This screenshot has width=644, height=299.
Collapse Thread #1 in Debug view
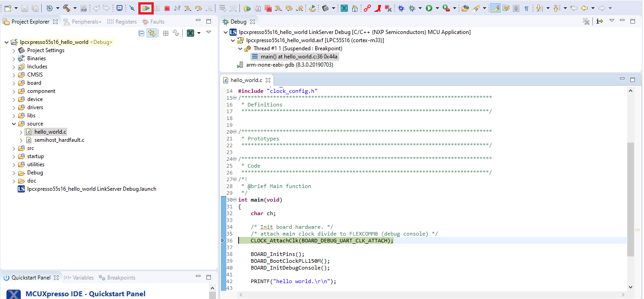pyautogui.click(x=240, y=48)
